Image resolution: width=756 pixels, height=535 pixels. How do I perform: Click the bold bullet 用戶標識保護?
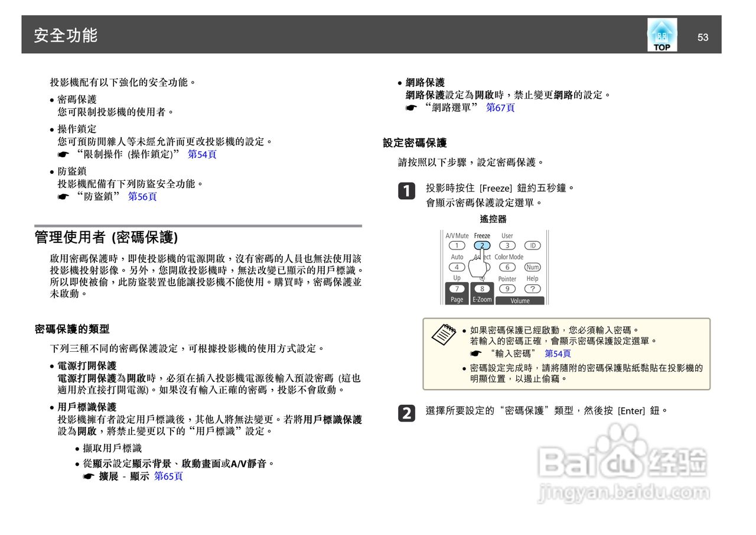[x=87, y=407]
